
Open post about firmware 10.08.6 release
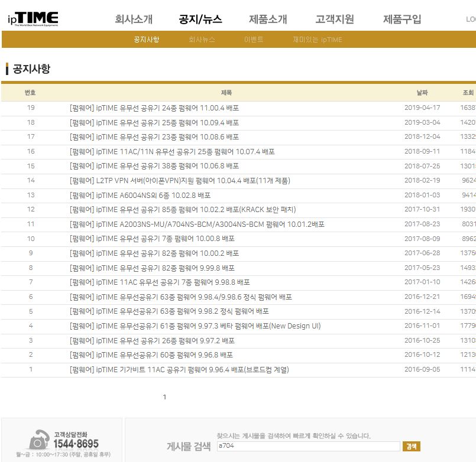pyautogui.click(x=154, y=137)
